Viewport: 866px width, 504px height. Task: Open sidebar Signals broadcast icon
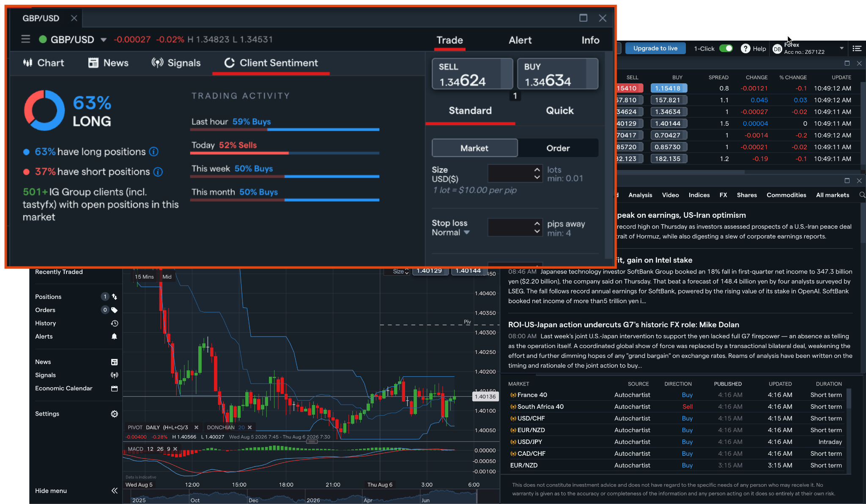coord(114,375)
